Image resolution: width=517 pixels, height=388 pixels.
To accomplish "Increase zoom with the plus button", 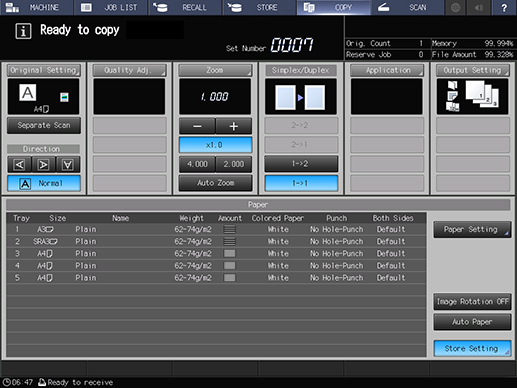I will point(234,126).
